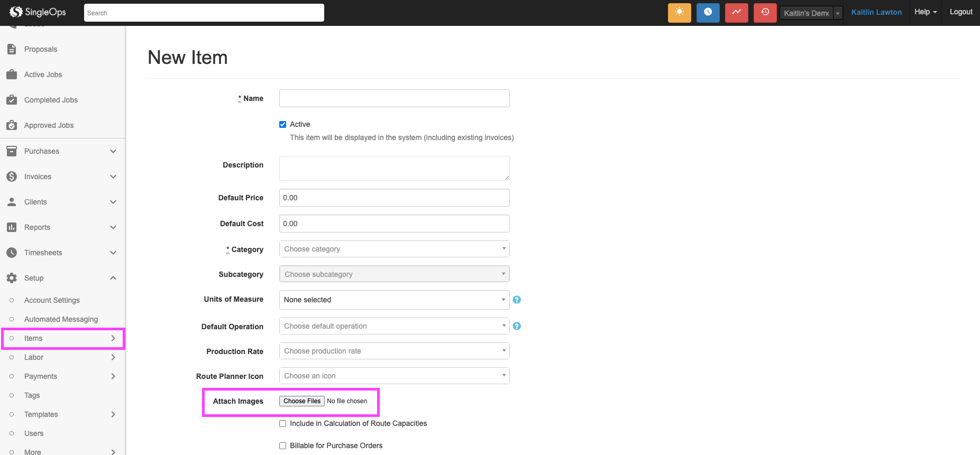Click the Logout link

coord(960,12)
